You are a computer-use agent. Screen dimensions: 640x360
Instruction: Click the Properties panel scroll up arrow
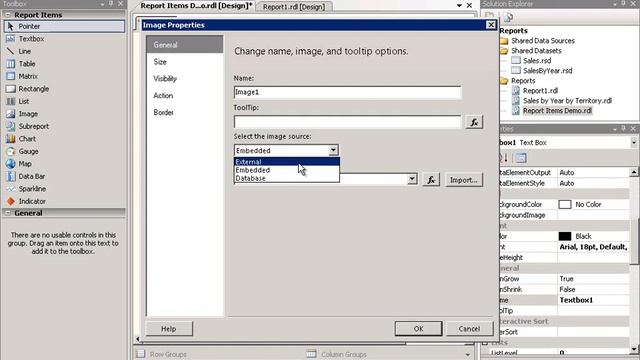tap(633, 172)
